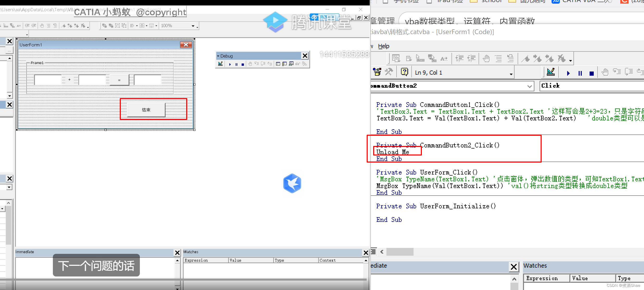Click Outdent icon in right editor toolbar

click(472, 59)
